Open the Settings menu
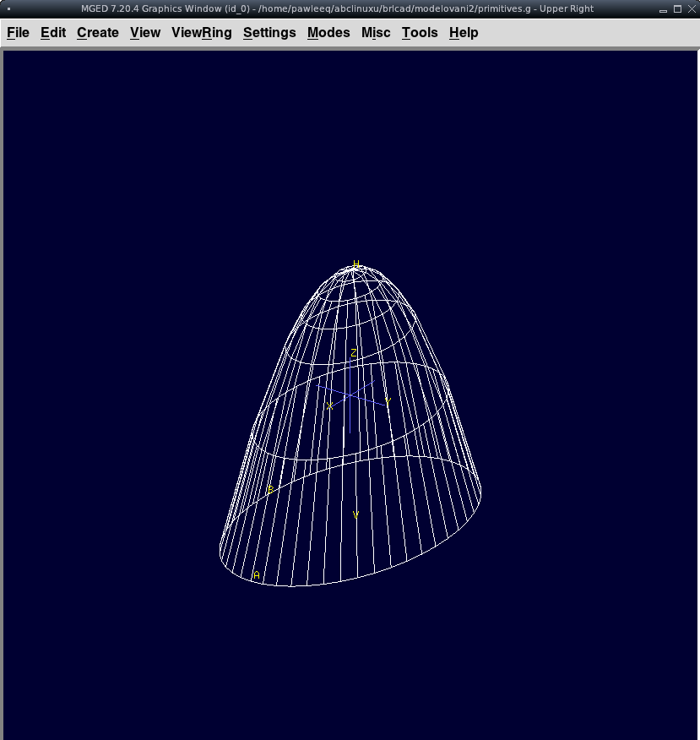 click(x=269, y=33)
